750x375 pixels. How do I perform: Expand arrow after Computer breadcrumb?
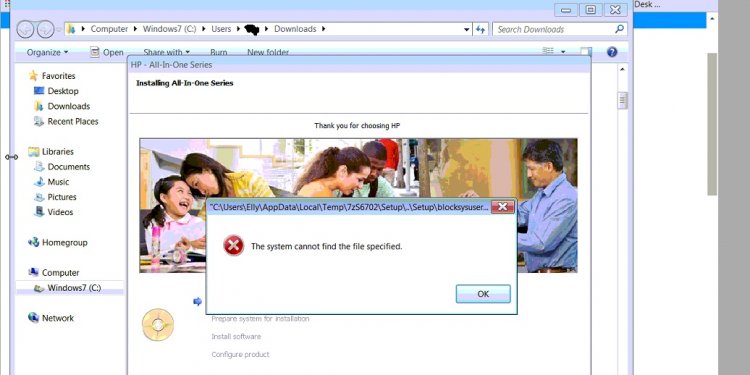click(135, 29)
